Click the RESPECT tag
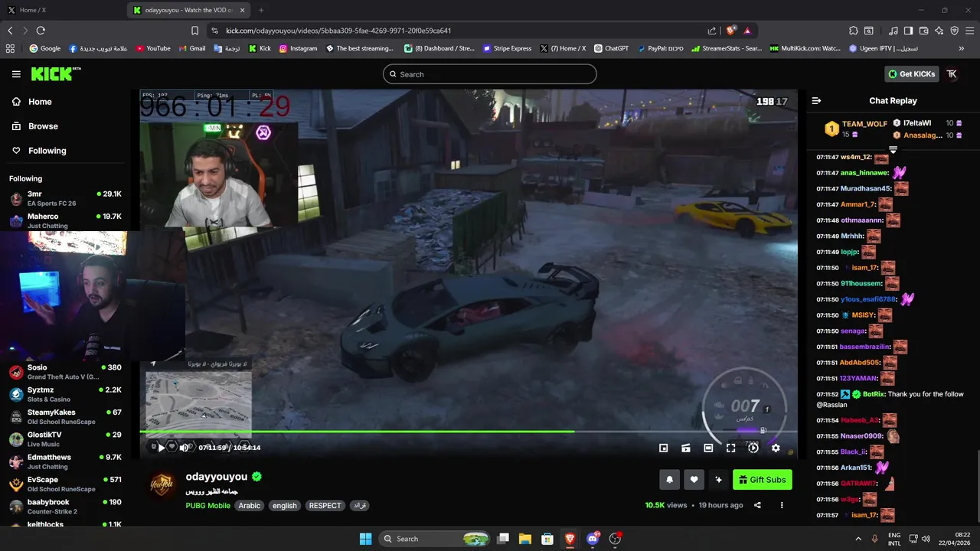980x551 pixels. coord(325,506)
